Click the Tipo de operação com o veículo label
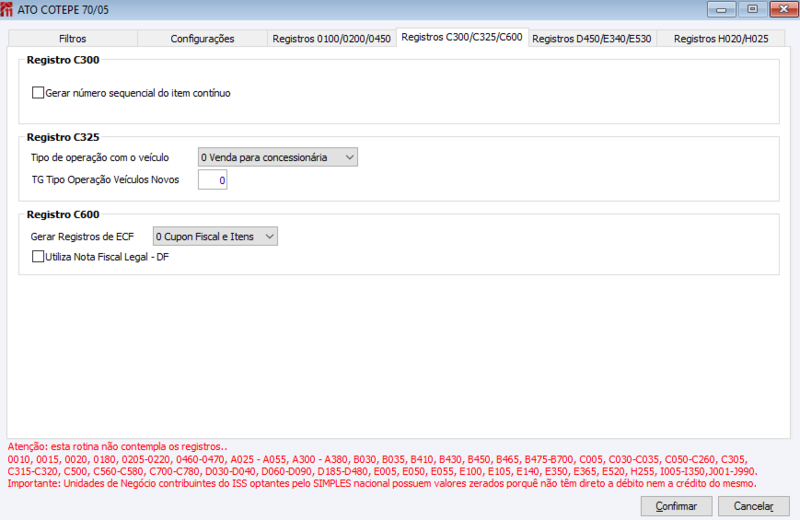Viewport: 800px width, 520px height. 99,158
